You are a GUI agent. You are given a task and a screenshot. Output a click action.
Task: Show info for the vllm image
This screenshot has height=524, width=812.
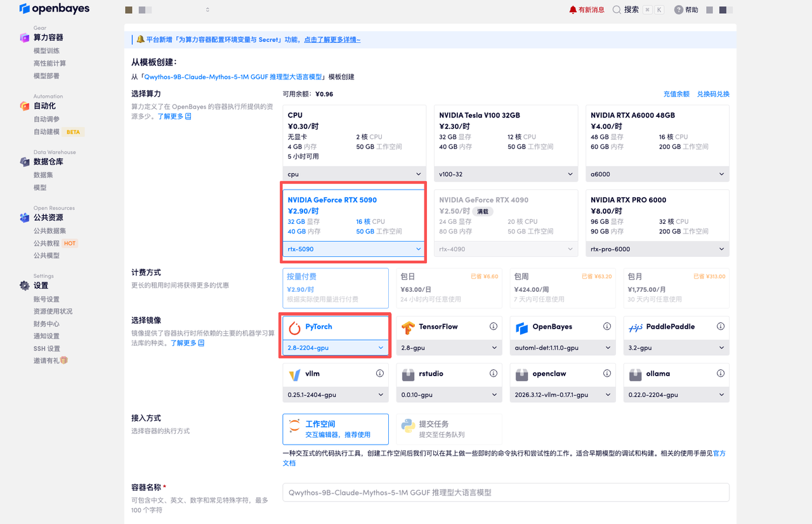[x=380, y=374]
